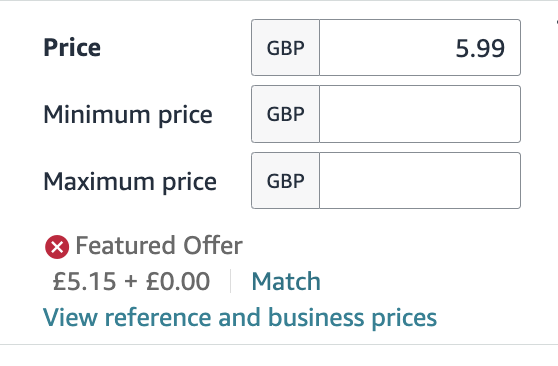Focus the Maximum price input box
The height and width of the screenshot is (366, 558).
[420, 181]
